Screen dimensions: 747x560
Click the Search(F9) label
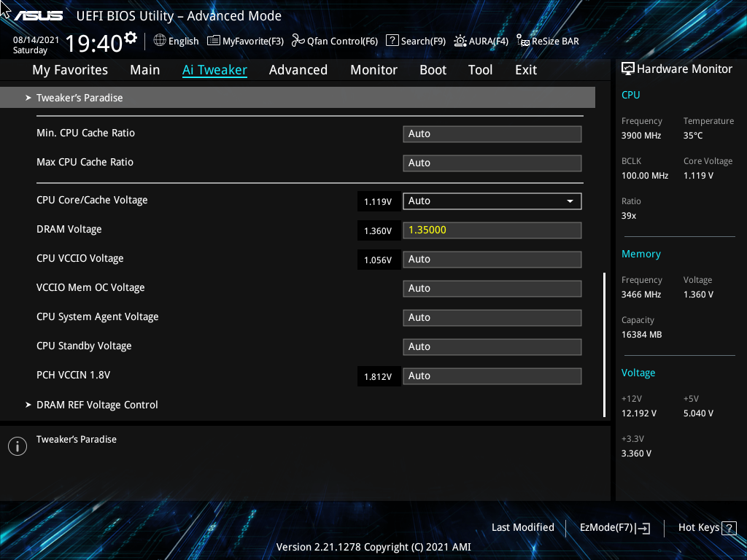point(423,41)
